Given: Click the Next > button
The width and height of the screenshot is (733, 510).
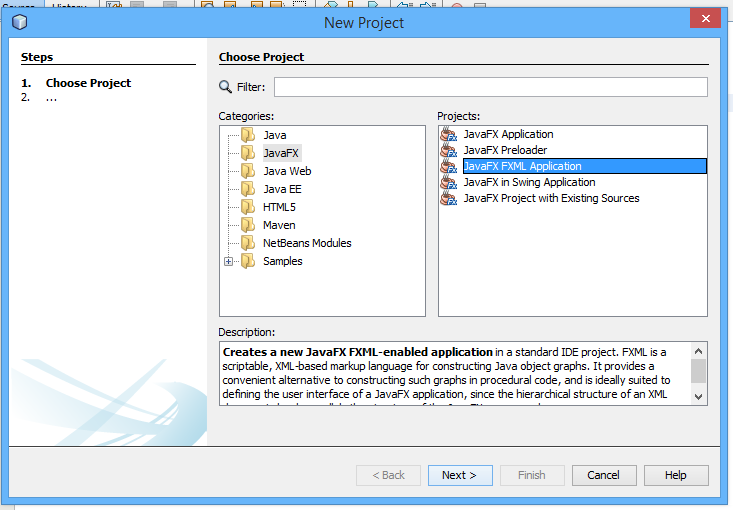Looking at the screenshot, I should click(460, 475).
